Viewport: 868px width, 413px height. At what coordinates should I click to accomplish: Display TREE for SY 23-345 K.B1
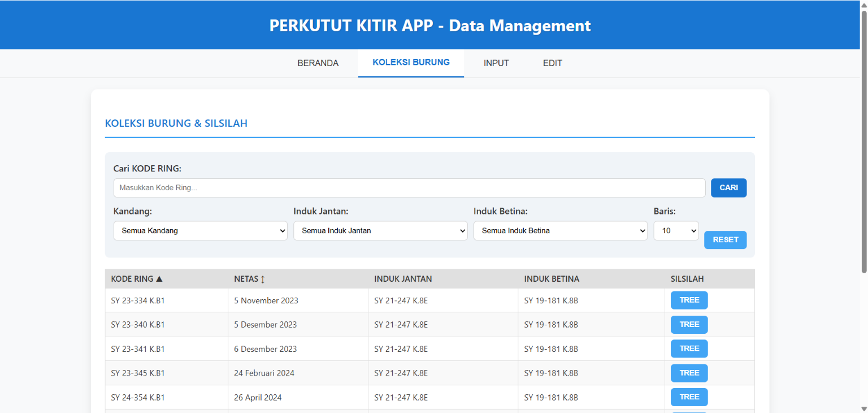(x=689, y=373)
